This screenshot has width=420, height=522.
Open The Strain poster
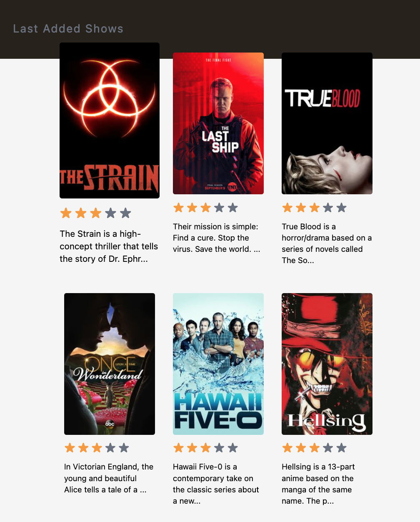point(110,120)
